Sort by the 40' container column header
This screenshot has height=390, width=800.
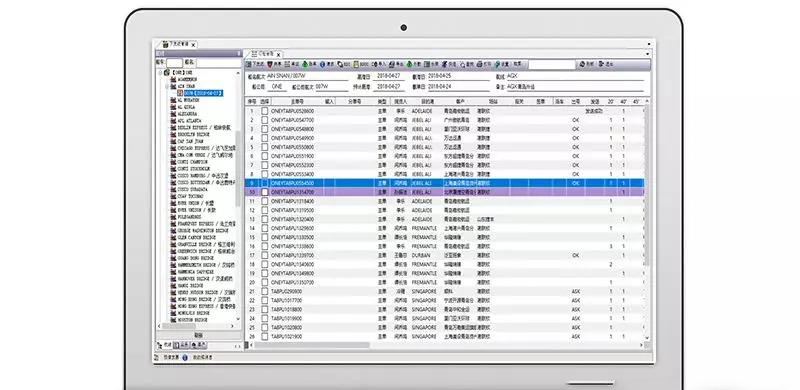click(623, 102)
